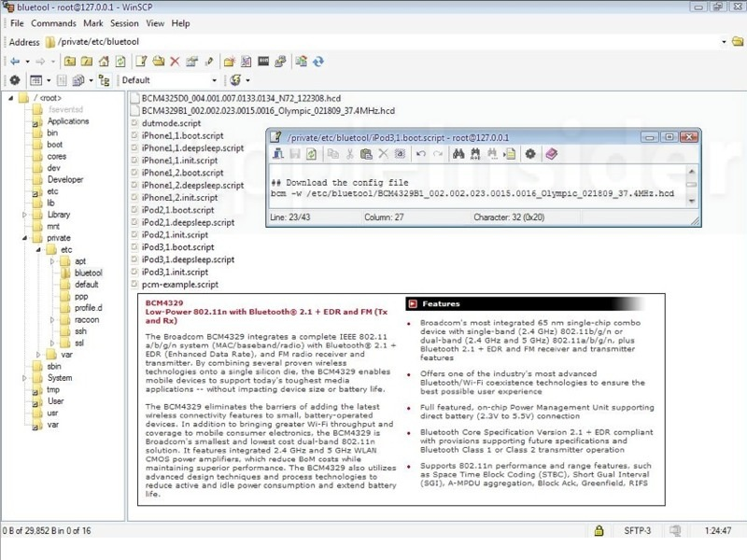Open the Preferences gear icon in main window
The width and height of the screenshot is (747, 560).
tap(14, 80)
